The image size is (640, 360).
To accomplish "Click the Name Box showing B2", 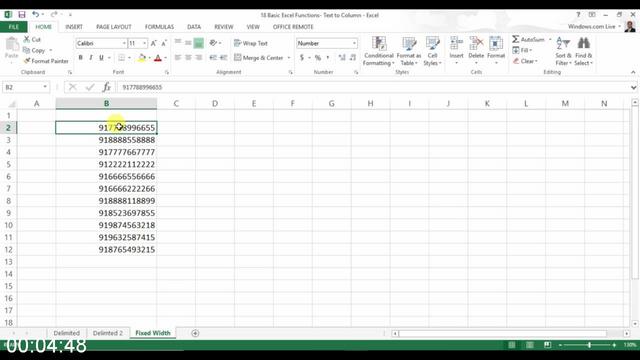I will (x=26, y=87).
